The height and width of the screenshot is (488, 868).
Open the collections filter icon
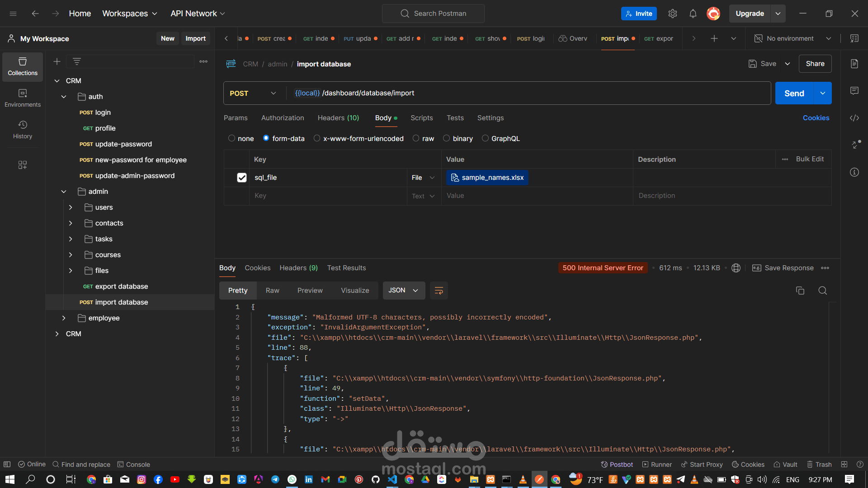click(x=77, y=61)
